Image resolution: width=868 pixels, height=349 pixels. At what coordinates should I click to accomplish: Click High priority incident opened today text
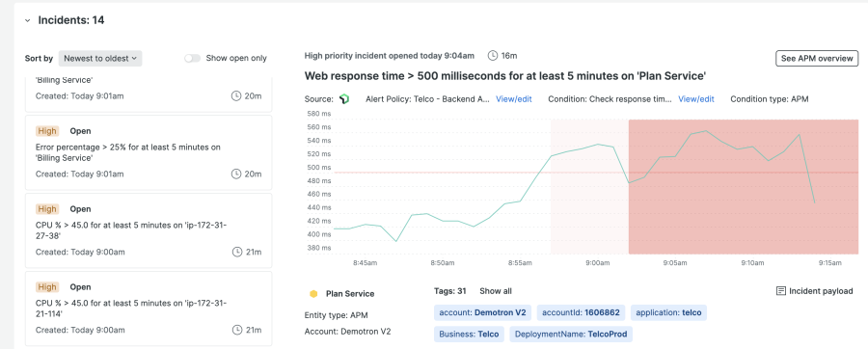tap(390, 55)
